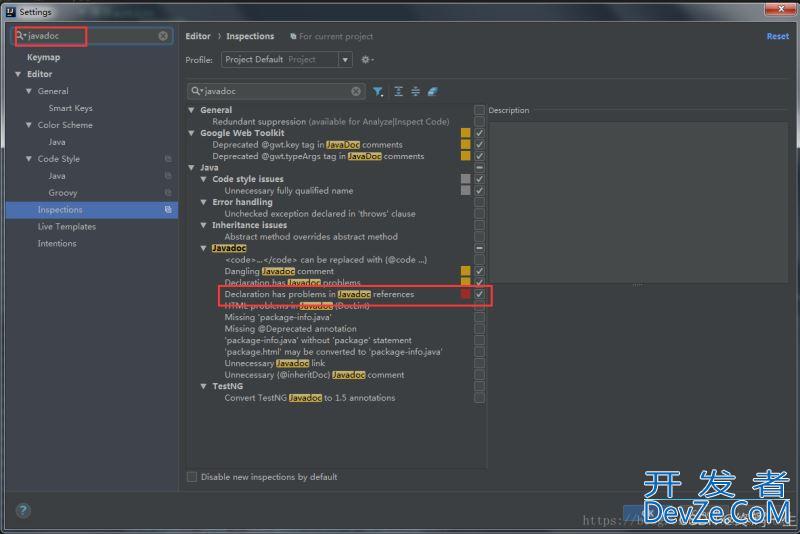Open Live Templates settings page
Image resolution: width=800 pixels, height=534 pixels.
[x=66, y=226]
